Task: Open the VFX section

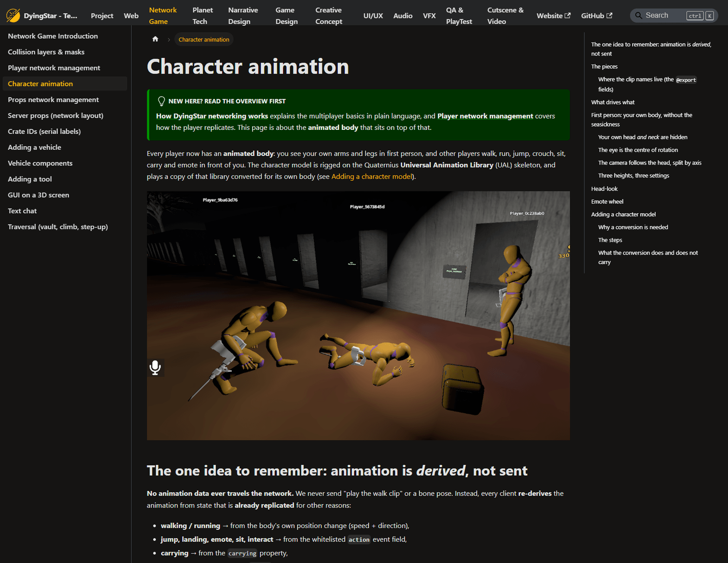Action: tap(429, 16)
